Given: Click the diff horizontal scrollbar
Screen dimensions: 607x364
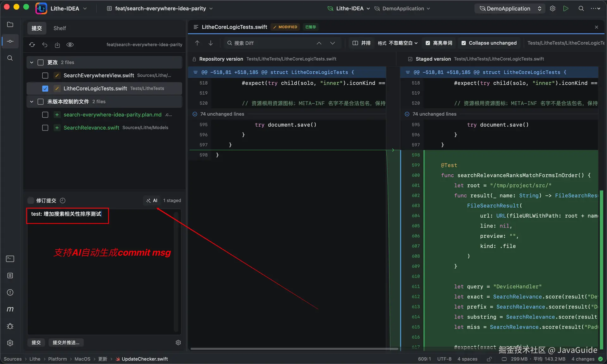Looking at the screenshot, I should coord(294,349).
